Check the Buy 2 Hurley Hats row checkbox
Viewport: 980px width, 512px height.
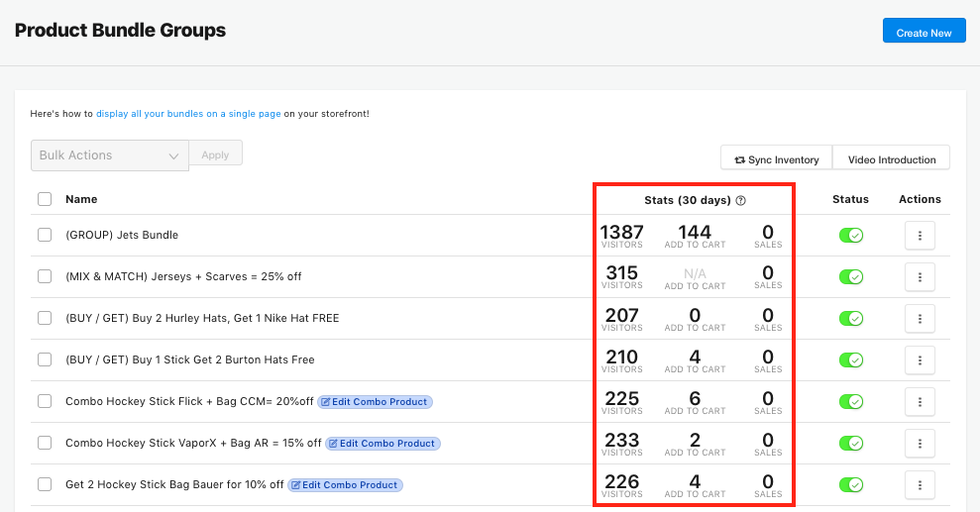[x=45, y=318]
